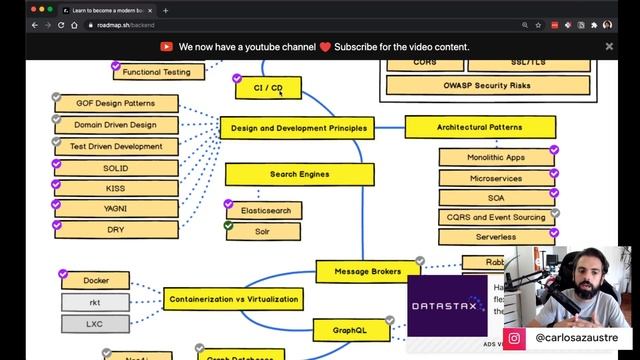Bookmark this page with the star icon

[538, 25]
